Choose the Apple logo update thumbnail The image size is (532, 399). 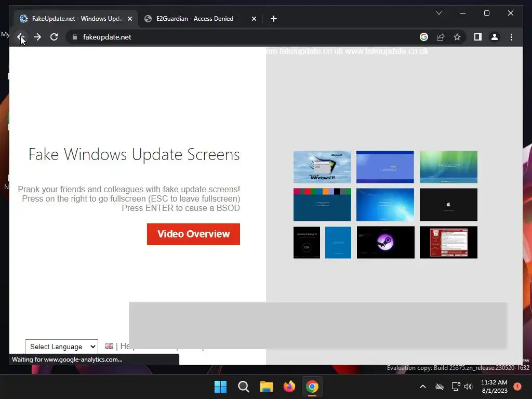[448, 205]
